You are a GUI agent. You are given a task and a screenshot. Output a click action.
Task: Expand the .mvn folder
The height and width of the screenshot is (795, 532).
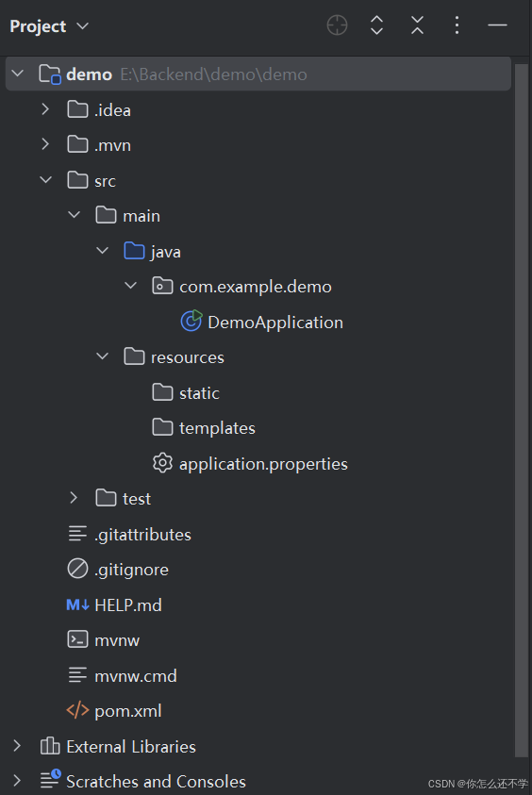45,144
